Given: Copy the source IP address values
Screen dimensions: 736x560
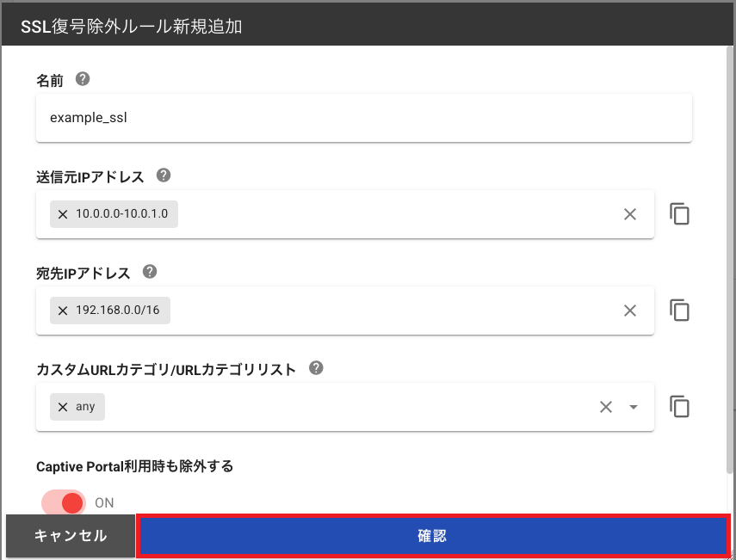Looking at the screenshot, I should point(679,214).
